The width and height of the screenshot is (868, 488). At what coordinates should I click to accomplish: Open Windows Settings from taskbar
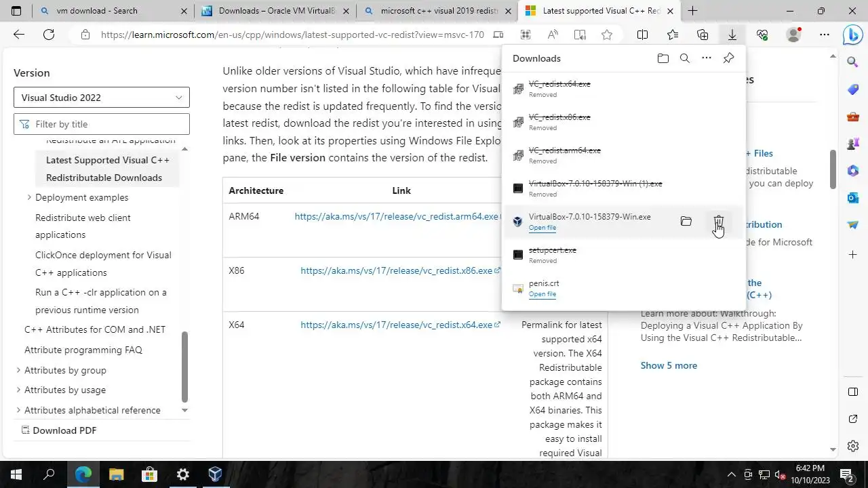tap(182, 474)
